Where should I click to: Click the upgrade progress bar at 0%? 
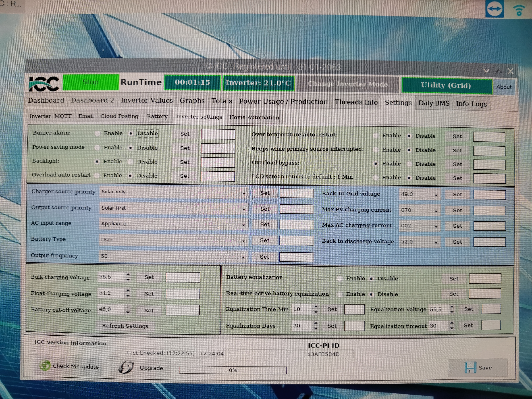(233, 370)
